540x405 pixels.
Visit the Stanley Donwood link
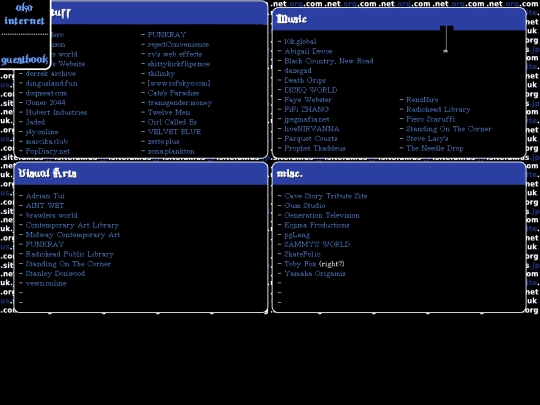coord(55,273)
